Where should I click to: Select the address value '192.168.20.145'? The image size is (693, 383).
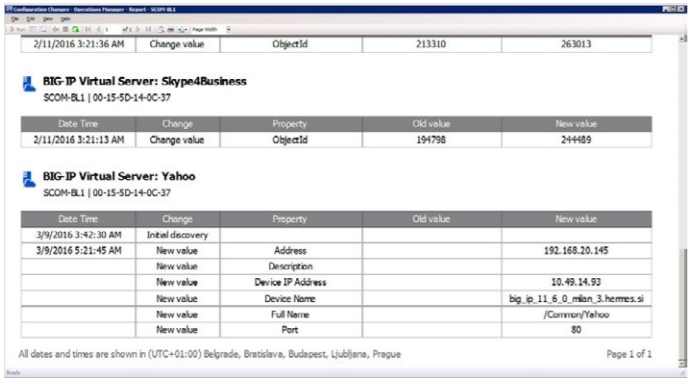pyautogui.click(x=576, y=251)
